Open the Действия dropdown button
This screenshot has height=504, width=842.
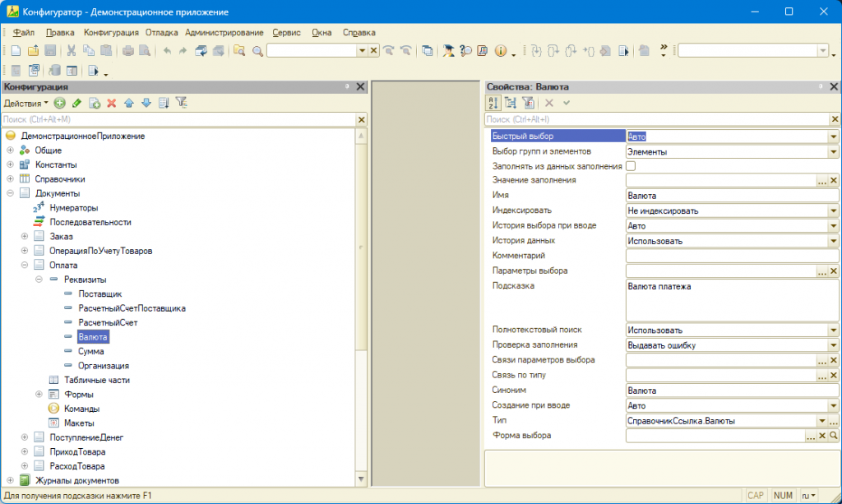click(x=25, y=104)
